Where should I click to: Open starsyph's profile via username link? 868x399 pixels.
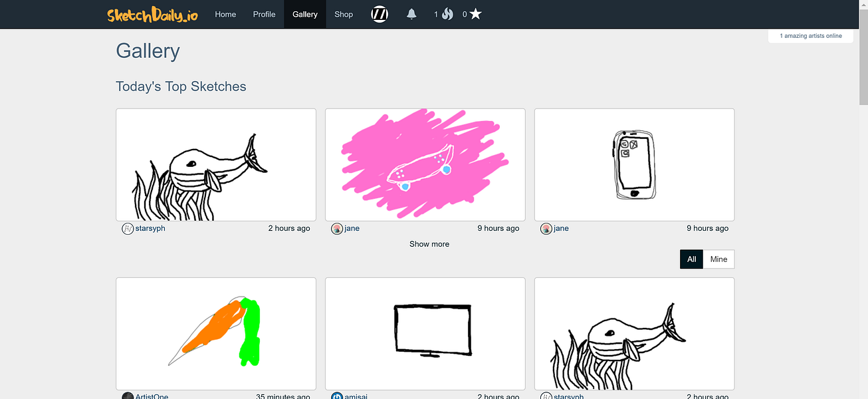[x=149, y=228]
